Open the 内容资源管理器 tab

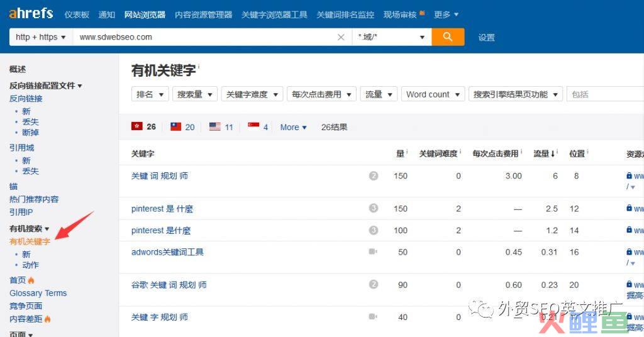click(204, 15)
